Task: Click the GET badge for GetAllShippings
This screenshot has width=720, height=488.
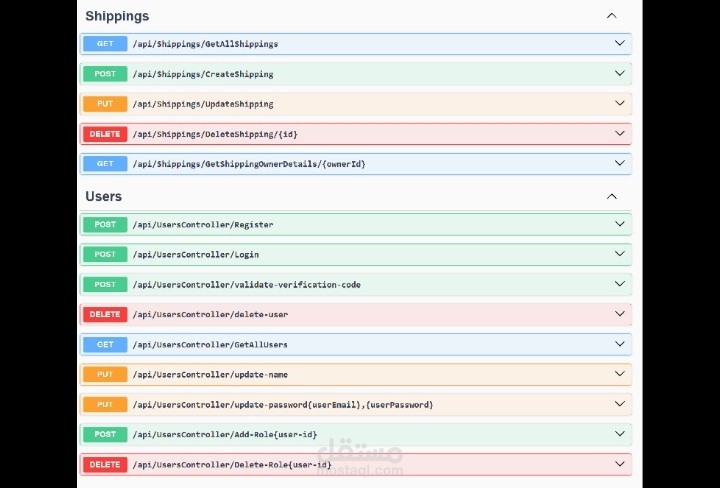Action: point(105,44)
